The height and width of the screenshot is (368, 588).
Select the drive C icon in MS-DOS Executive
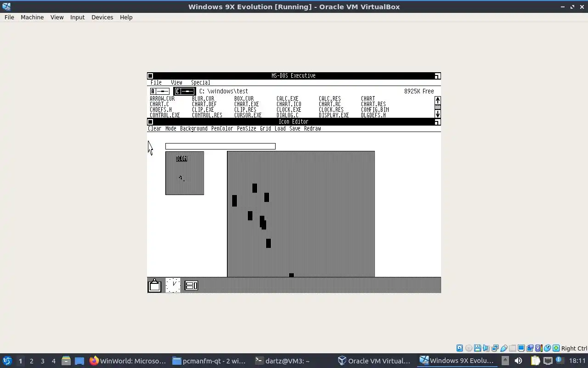coord(184,91)
